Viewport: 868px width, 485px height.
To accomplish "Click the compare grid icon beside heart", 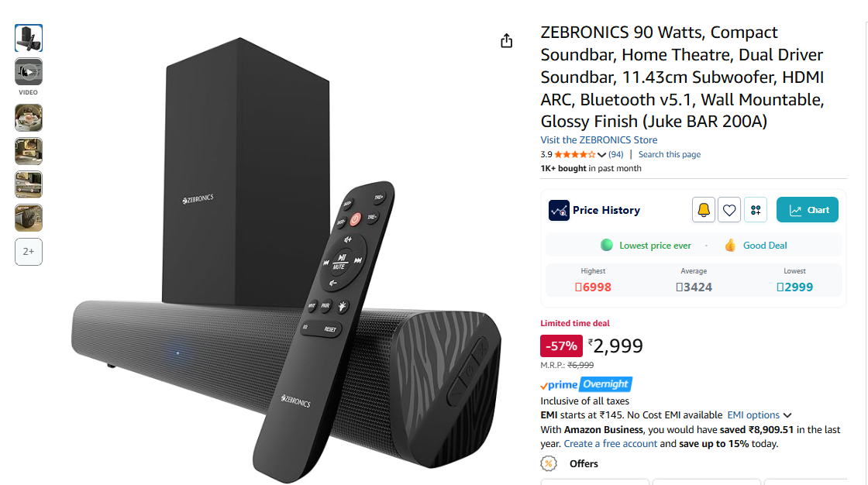I will coord(756,210).
